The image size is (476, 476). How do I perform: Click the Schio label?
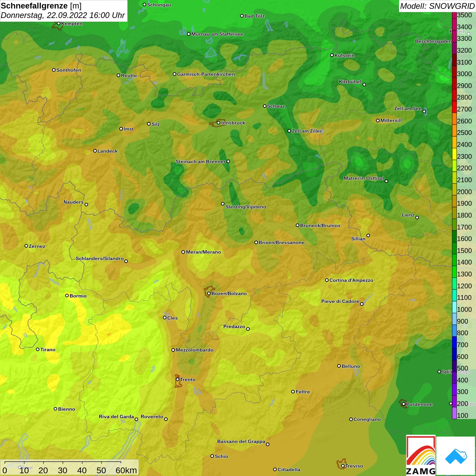(221, 456)
